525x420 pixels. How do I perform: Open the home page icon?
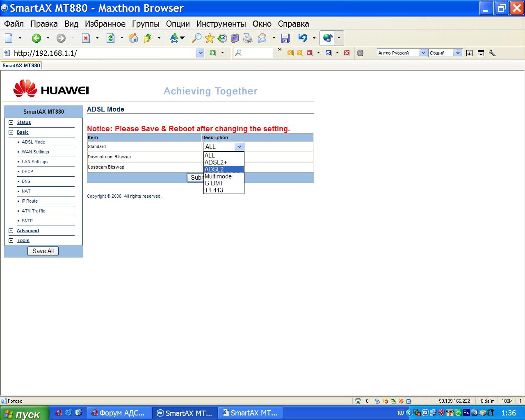(x=133, y=38)
